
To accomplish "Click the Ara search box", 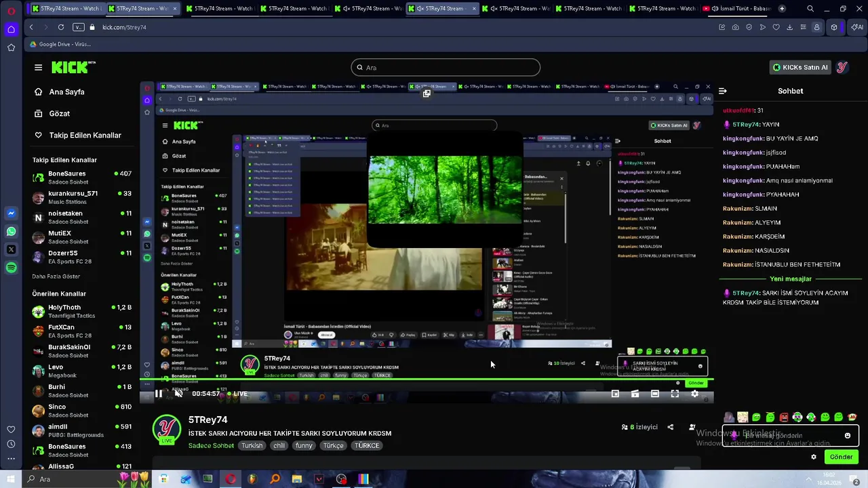I will [x=446, y=67].
